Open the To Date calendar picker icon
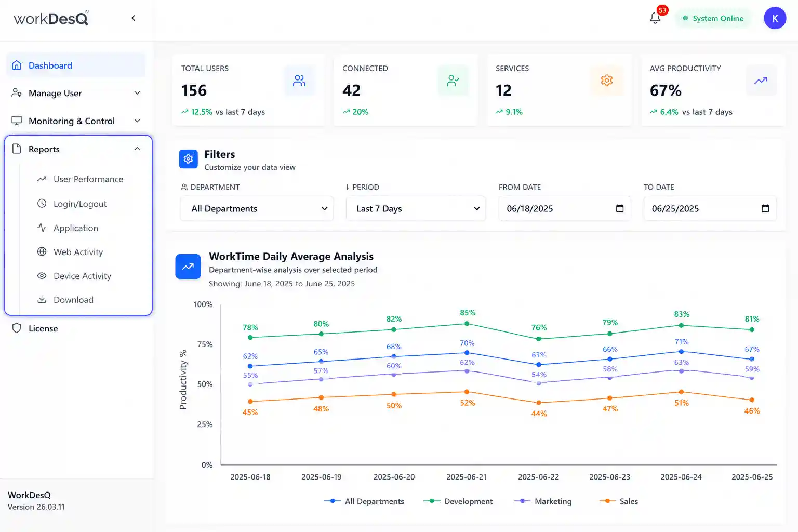Image resolution: width=798 pixels, height=532 pixels. click(765, 208)
